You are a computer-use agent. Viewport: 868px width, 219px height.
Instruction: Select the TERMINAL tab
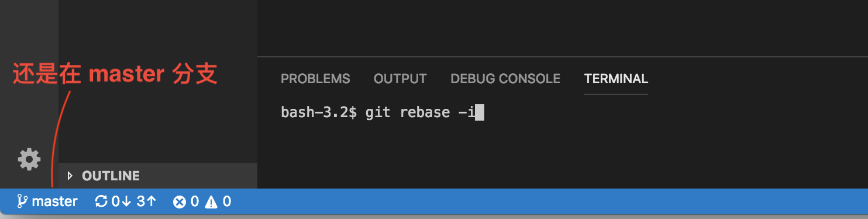pos(616,78)
